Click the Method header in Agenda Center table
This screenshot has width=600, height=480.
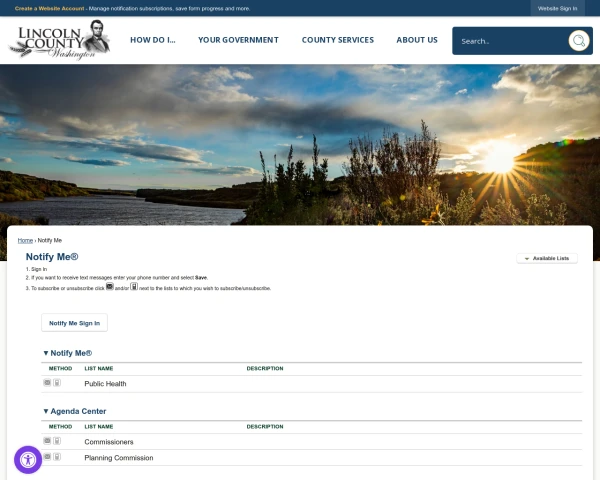(60, 426)
